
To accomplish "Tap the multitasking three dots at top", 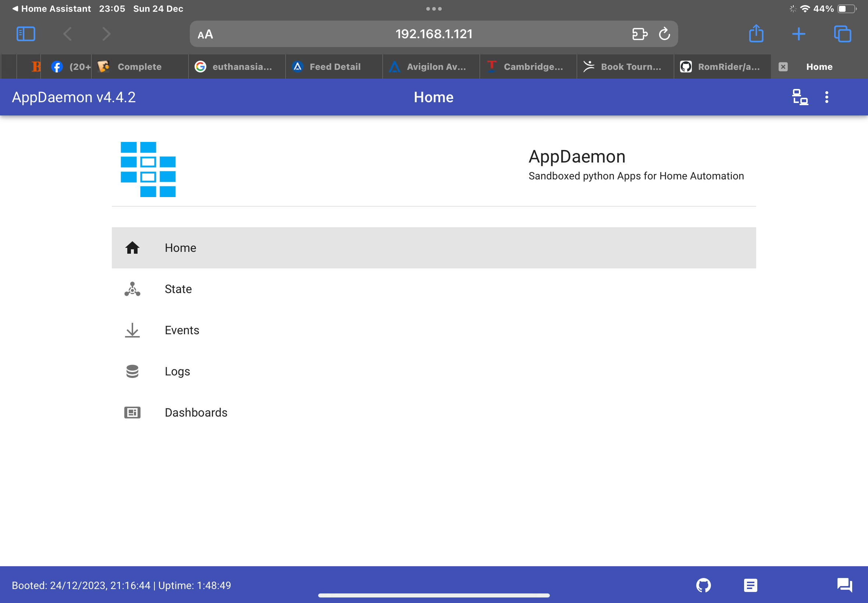I will tap(434, 9).
